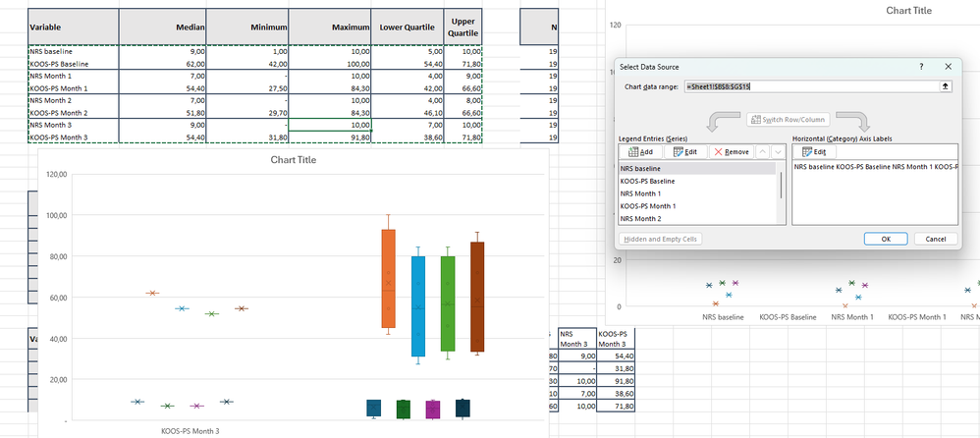Click the KOOS-PS Month 1 axis label in right chart
Image resolution: width=980 pixels, height=438 pixels.
click(x=917, y=317)
